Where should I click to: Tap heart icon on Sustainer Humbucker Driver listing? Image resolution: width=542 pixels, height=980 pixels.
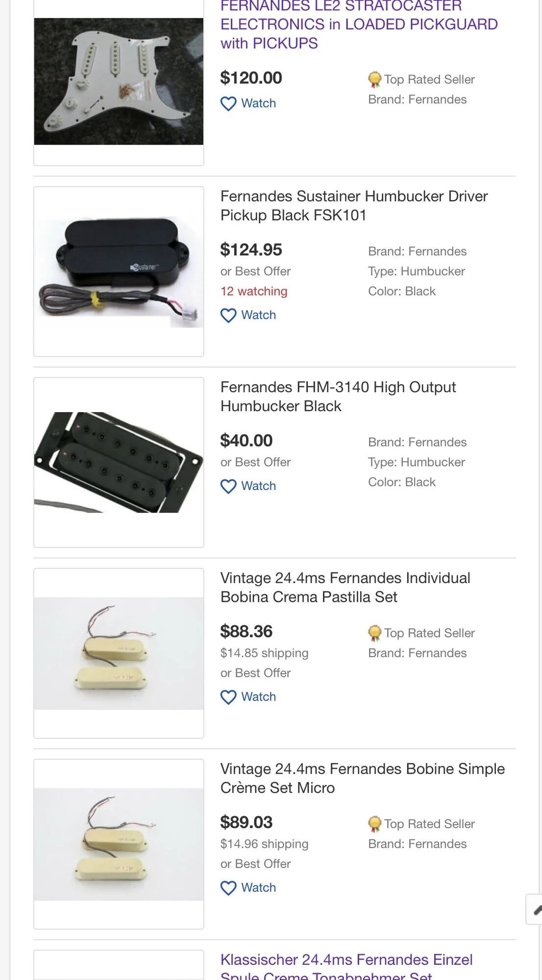point(228,316)
